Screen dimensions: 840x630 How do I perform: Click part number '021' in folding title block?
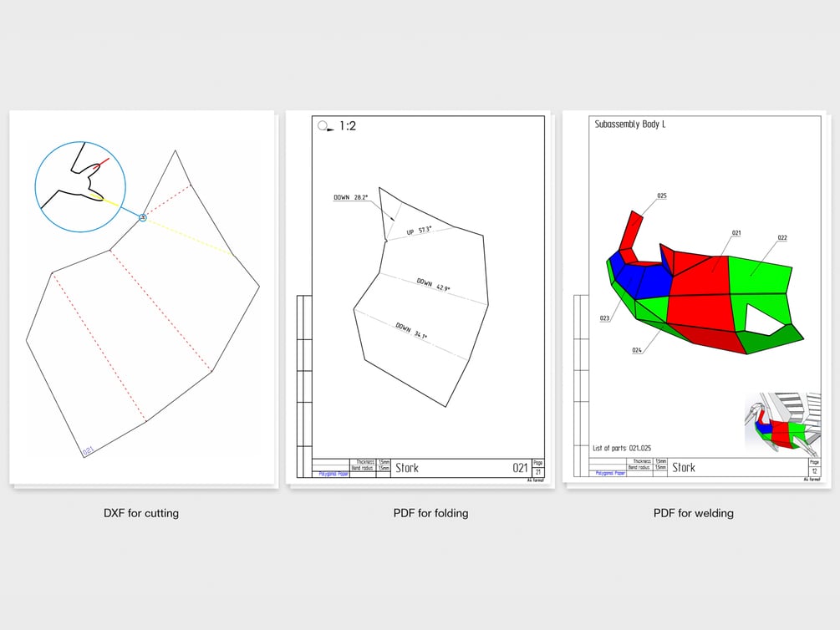pyautogui.click(x=520, y=468)
